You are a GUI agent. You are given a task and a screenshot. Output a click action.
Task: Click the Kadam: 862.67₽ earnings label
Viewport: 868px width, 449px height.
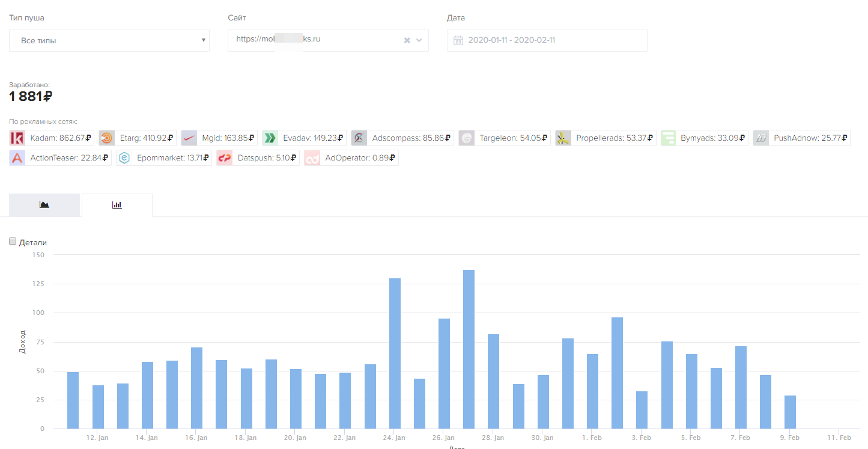click(x=61, y=138)
